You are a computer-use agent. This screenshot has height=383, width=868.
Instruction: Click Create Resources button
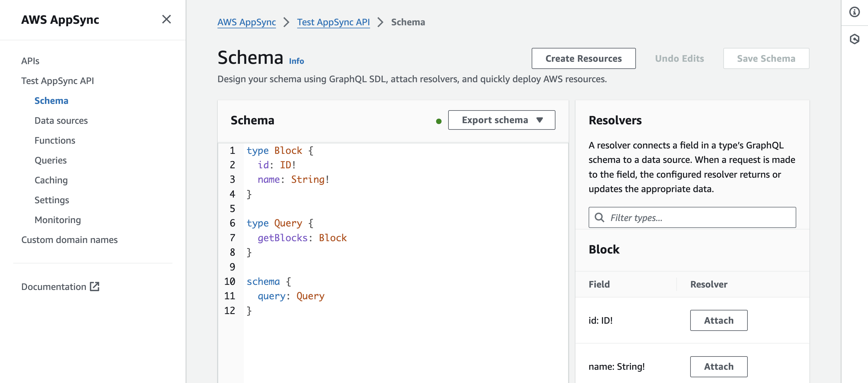tap(583, 58)
